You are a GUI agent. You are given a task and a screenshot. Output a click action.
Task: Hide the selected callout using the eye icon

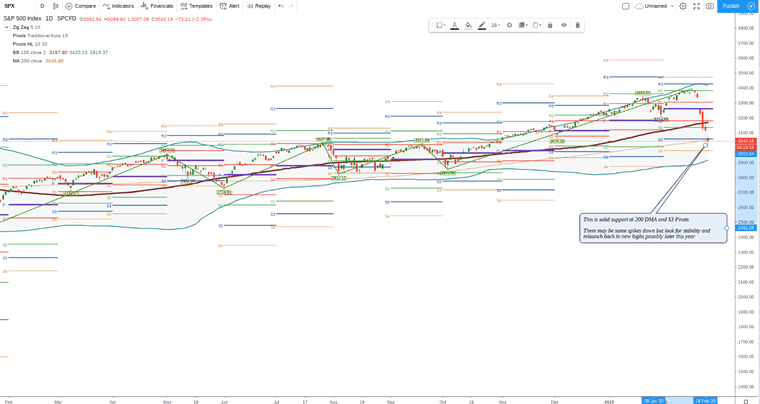point(564,25)
